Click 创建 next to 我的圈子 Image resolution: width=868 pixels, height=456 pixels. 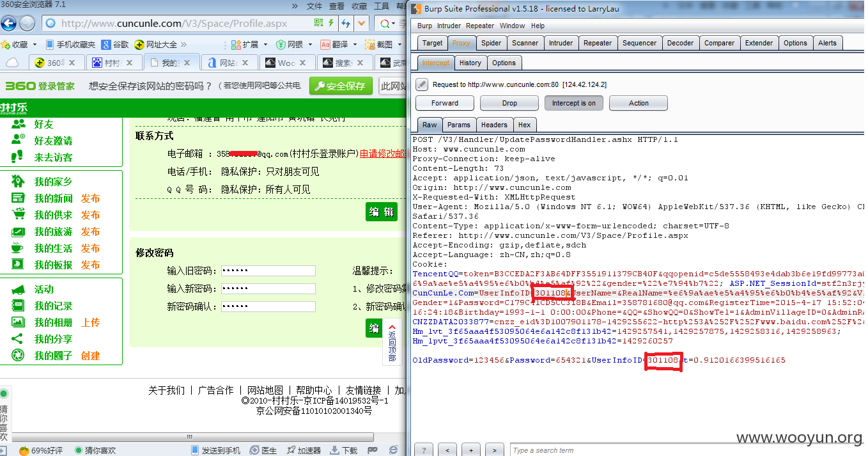coord(90,356)
